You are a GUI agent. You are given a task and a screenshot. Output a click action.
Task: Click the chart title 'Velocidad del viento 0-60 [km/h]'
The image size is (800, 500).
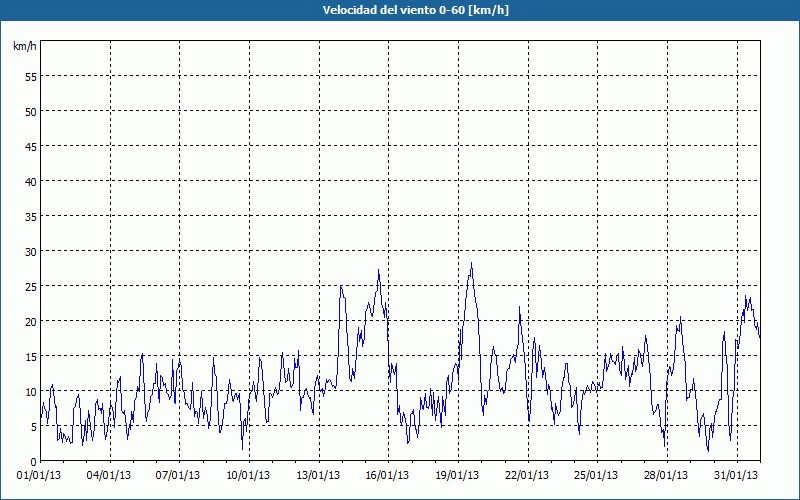click(x=416, y=10)
